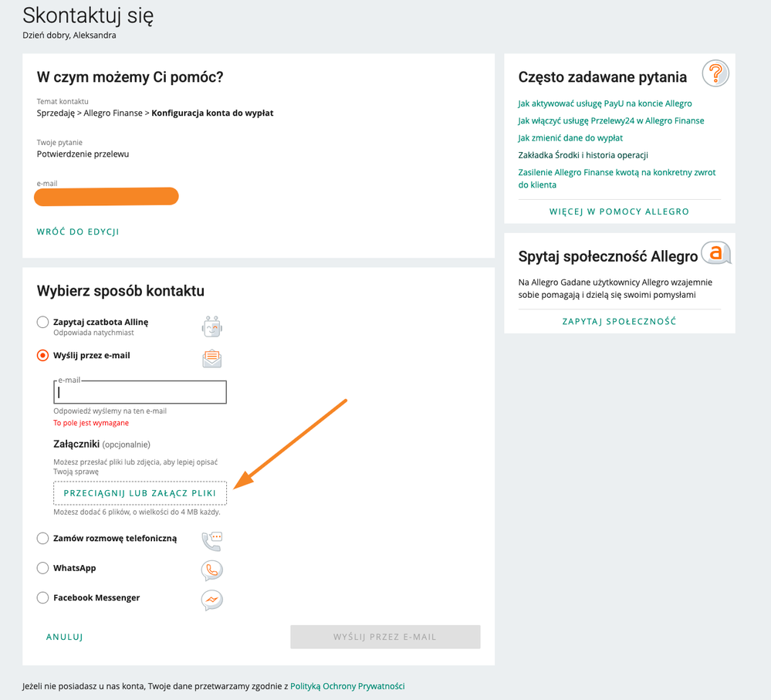Click the WhatsApp speech bubble icon
This screenshot has width=771, height=700.
[x=211, y=570]
